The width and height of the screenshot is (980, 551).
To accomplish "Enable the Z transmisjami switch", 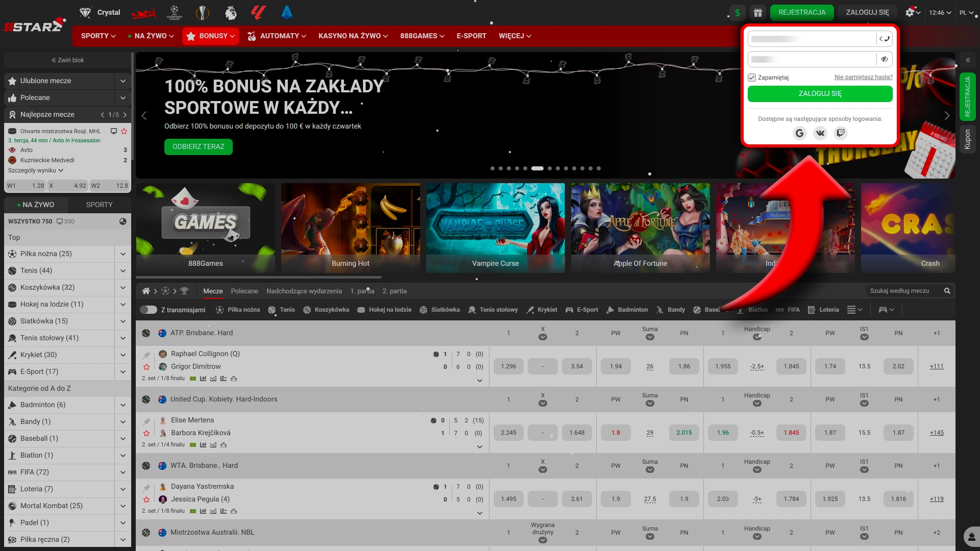I will click(149, 310).
